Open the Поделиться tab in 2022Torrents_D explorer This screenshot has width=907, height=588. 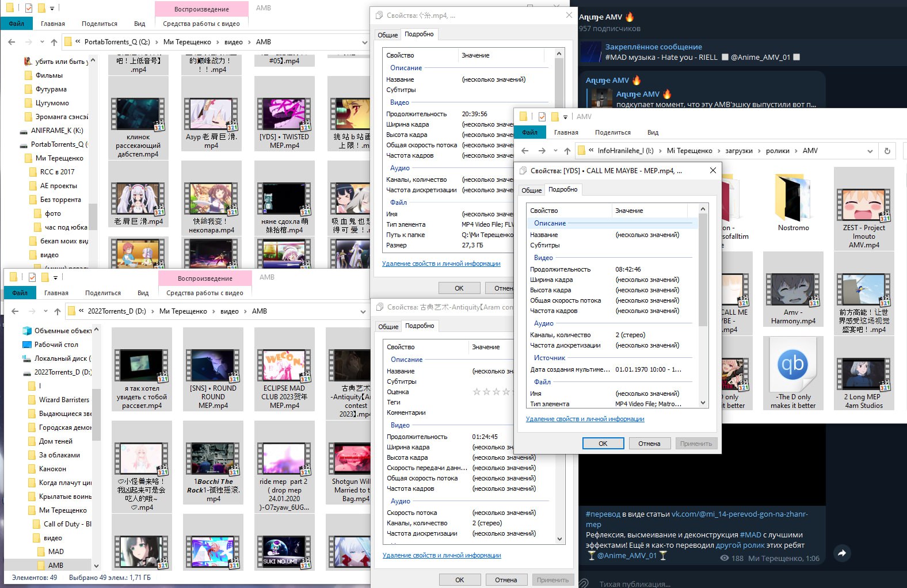[x=103, y=293]
